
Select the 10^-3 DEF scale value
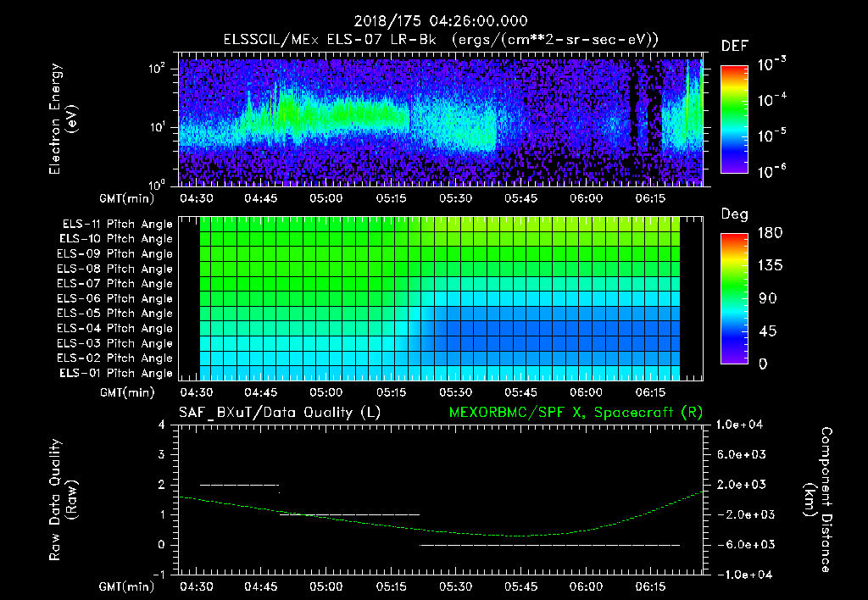pyautogui.click(x=772, y=63)
